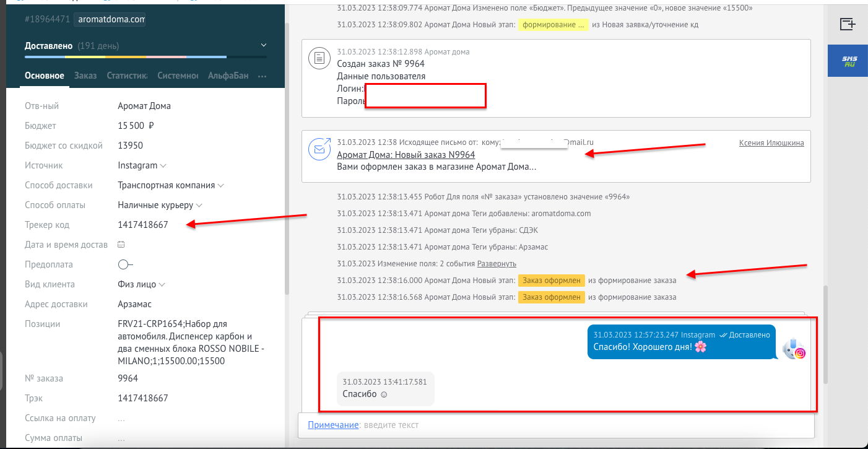Click the № заказа value 9964
Image resolution: width=868 pixels, height=449 pixels.
click(128, 378)
